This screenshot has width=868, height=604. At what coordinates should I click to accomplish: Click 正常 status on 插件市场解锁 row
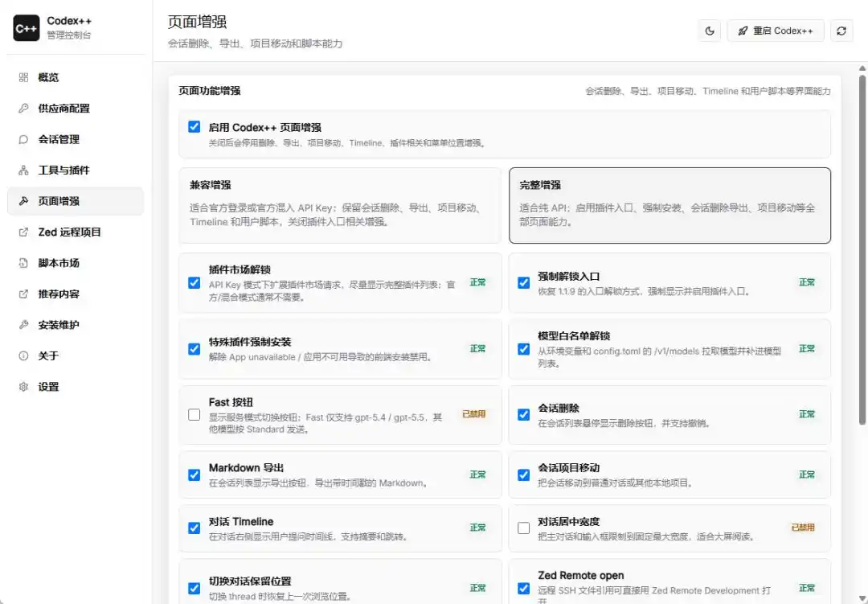(x=477, y=282)
